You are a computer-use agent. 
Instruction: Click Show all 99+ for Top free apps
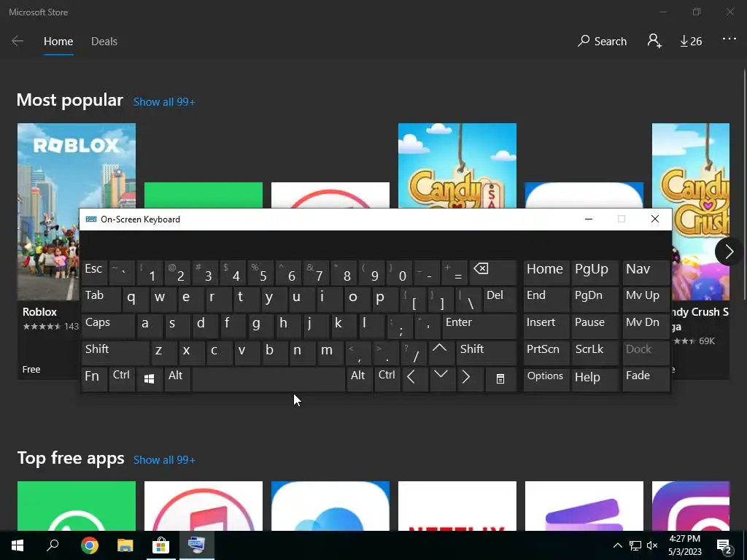coord(164,460)
